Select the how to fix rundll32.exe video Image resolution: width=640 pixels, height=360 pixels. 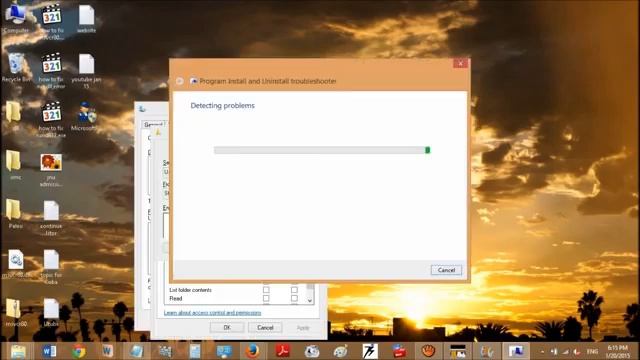[51, 120]
